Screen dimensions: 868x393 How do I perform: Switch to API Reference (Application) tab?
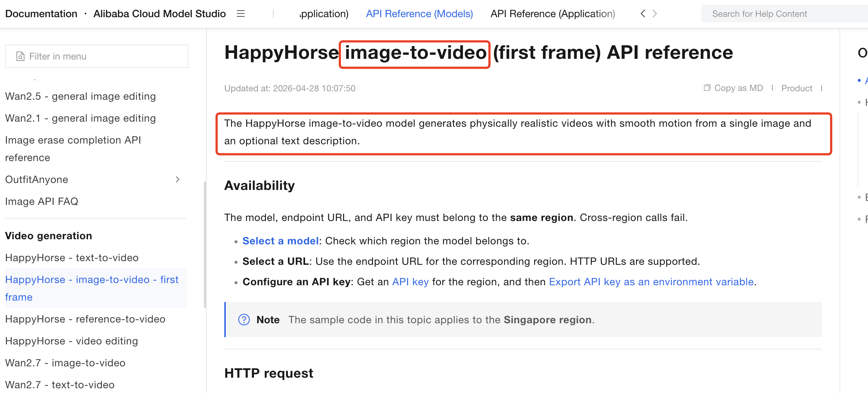553,14
